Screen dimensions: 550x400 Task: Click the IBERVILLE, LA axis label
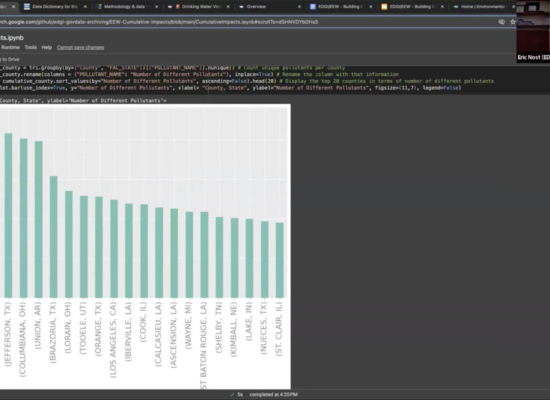pyautogui.click(x=128, y=332)
